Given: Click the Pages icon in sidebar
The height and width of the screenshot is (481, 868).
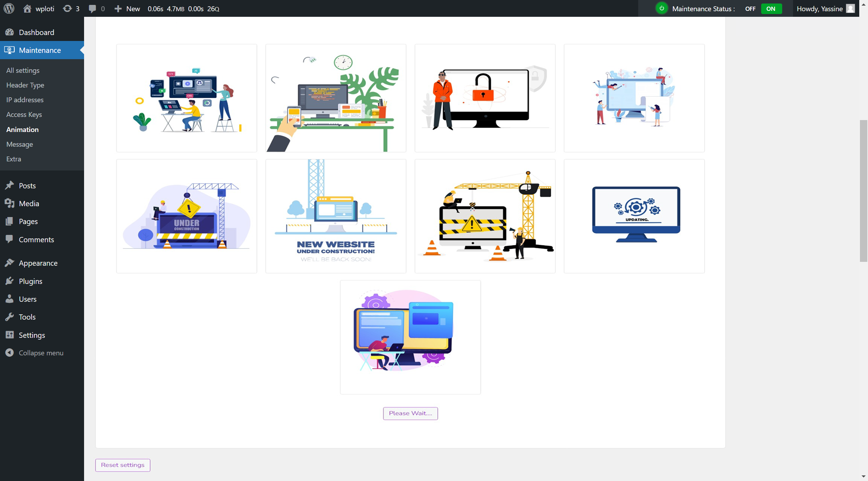Looking at the screenshot, I should [x=9, y=221].
